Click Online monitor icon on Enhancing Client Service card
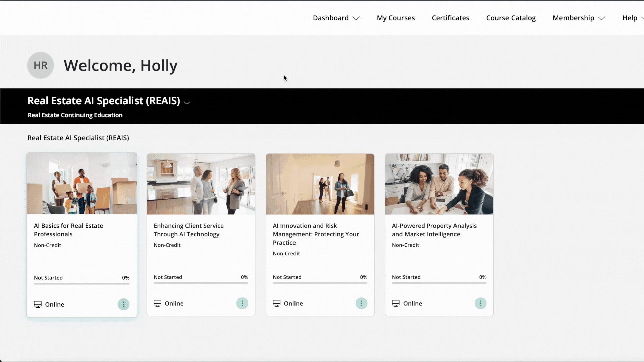 pos(157,303)
